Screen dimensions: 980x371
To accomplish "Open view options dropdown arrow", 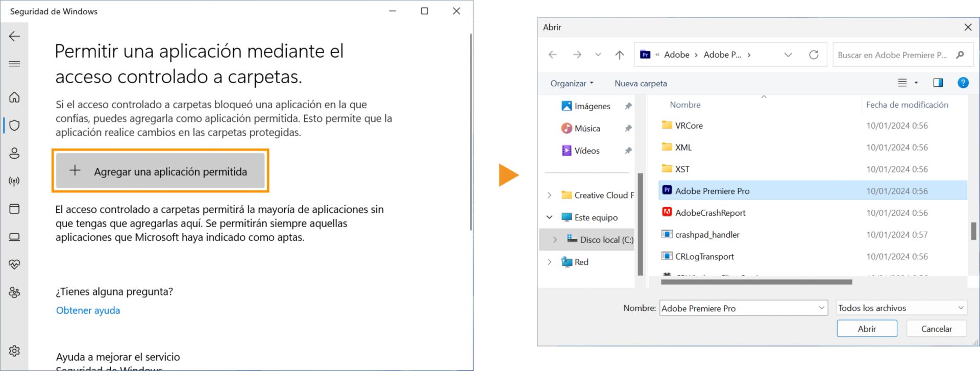I will [x=916, y=83].
